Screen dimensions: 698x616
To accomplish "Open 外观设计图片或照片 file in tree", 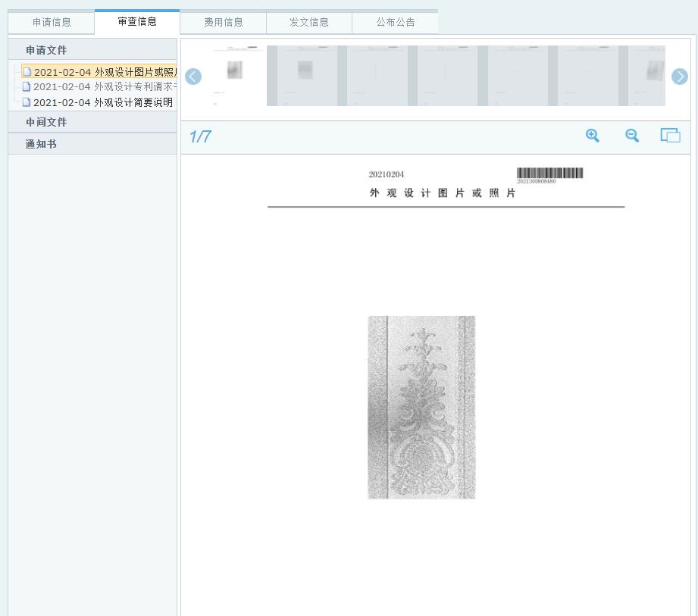I will tap(104, 73).
